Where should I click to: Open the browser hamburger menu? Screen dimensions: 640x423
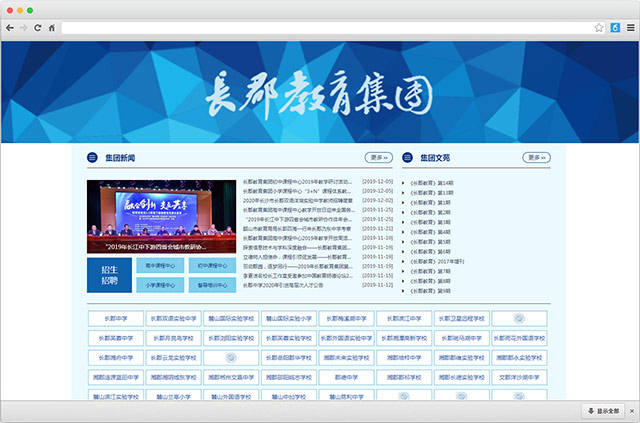(x=630, y=27)
